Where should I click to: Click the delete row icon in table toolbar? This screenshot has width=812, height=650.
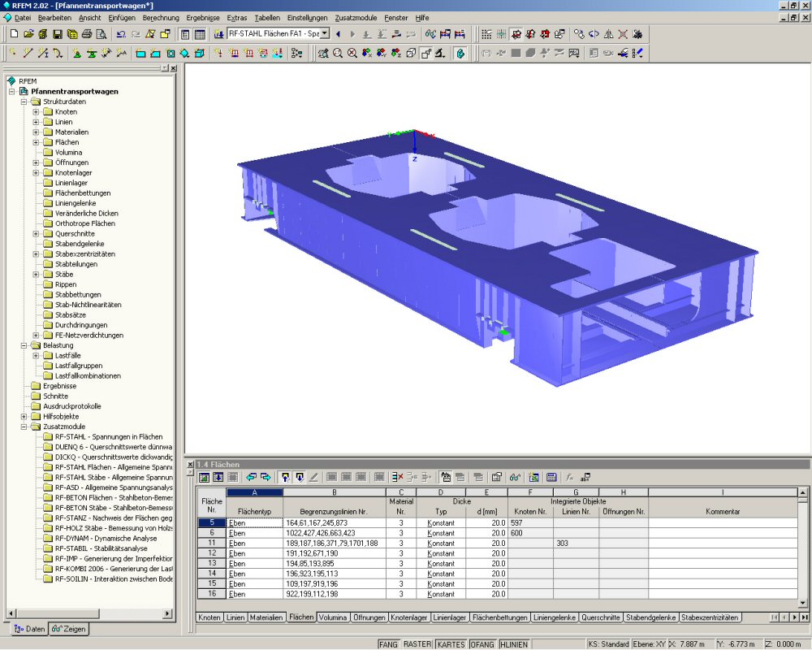point(397,477)
